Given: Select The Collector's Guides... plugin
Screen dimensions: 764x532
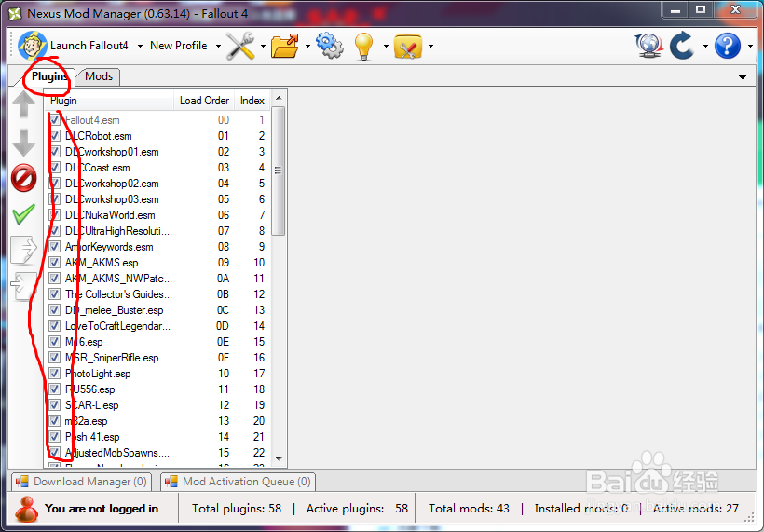Looking at the screenshot, I should point(118,294).
